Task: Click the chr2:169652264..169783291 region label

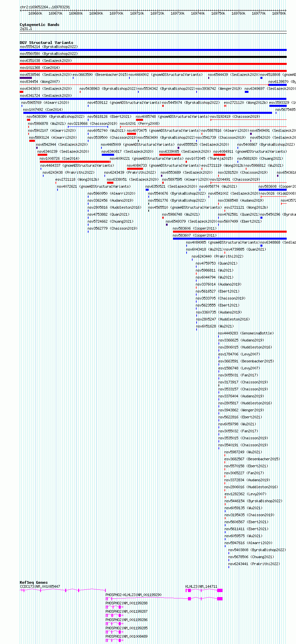Action: point(45,7)
